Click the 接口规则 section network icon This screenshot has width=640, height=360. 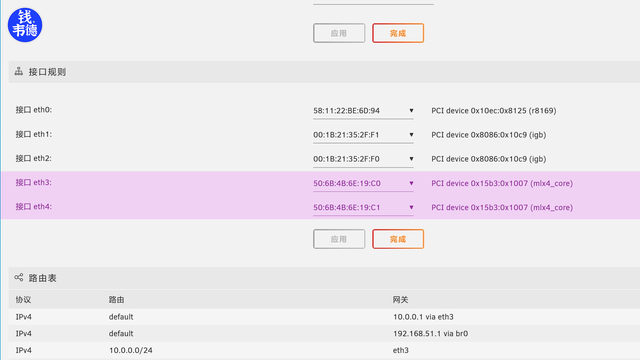pyautogui.click(x=18, y=71)
